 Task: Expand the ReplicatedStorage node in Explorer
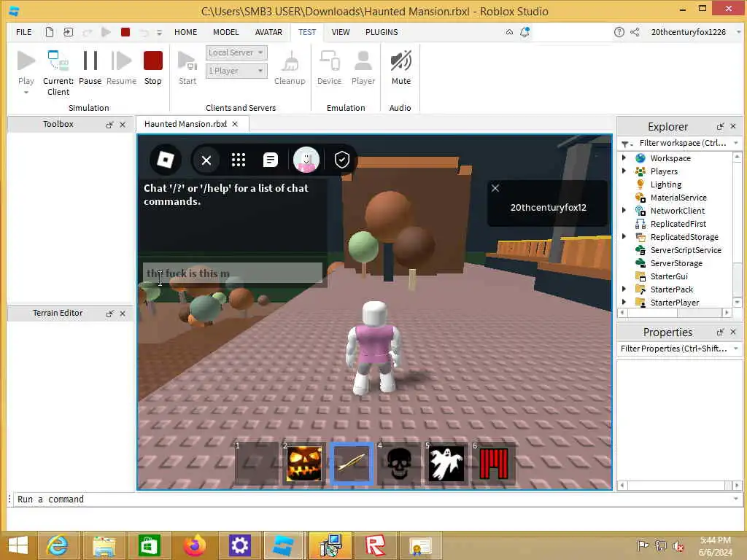click(x=624, y=237)
